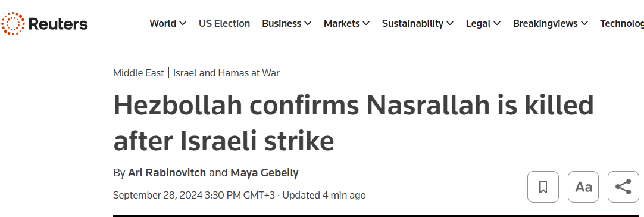Screen dimensions: 644x217
Task: Click the article headline about Nasrallah
Action: click(354, 123)
